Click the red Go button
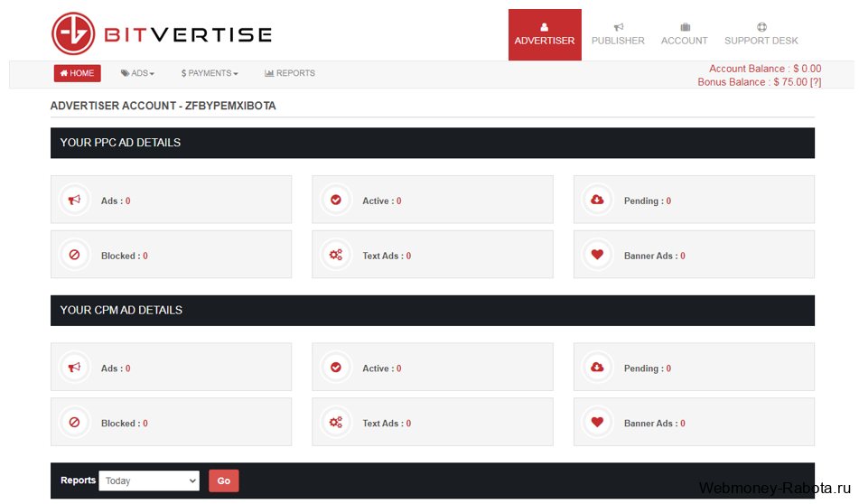The image size is (859, 504). click(x=223, y=481)
